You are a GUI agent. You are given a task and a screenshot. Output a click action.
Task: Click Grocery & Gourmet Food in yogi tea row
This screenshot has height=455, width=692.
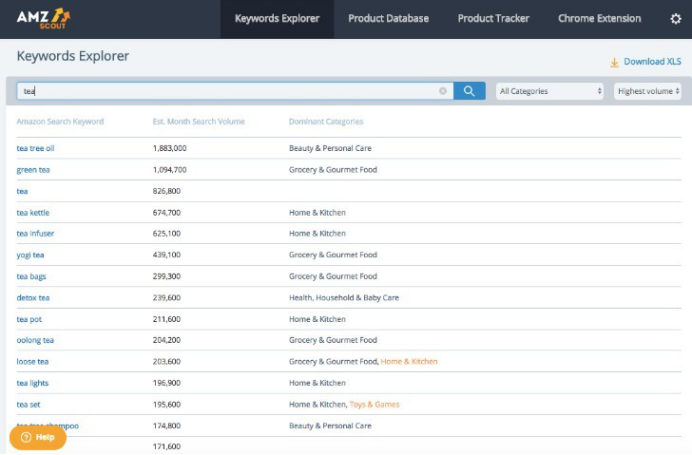(333, 255)
